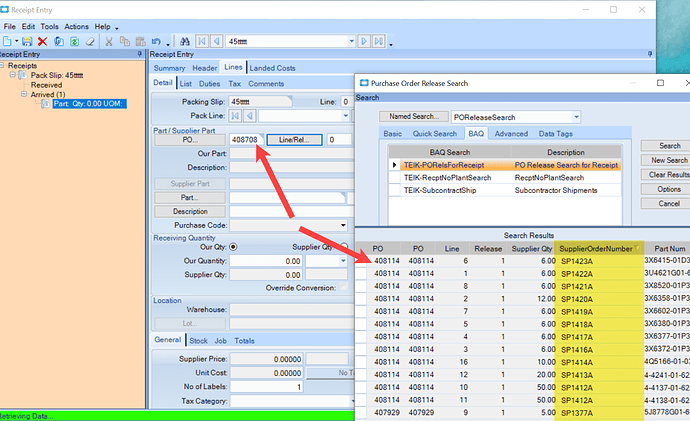
Task: Click the PO... button
Action: click(x=190, y=140)
